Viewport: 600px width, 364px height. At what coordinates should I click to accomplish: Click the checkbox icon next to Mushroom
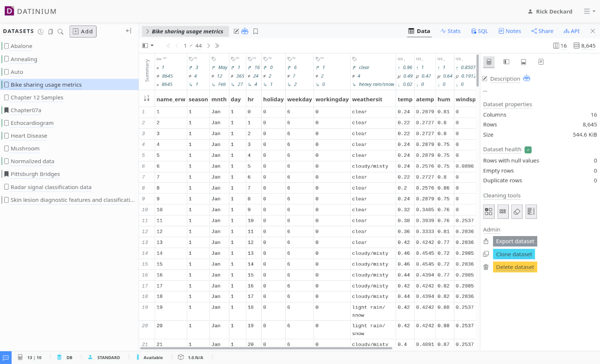6,148
